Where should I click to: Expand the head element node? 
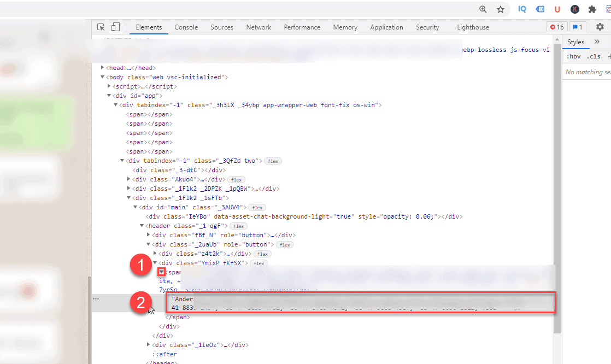[x=103, y=68]
